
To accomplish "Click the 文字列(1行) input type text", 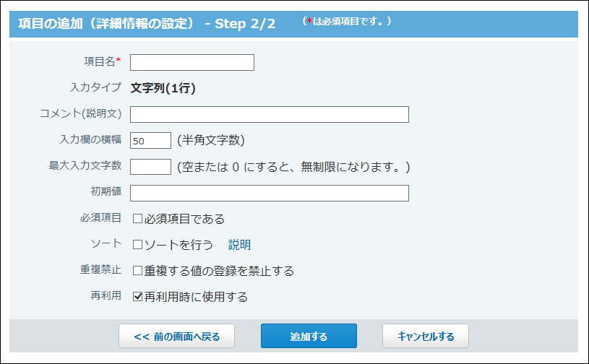I will [x=163, y=88].
